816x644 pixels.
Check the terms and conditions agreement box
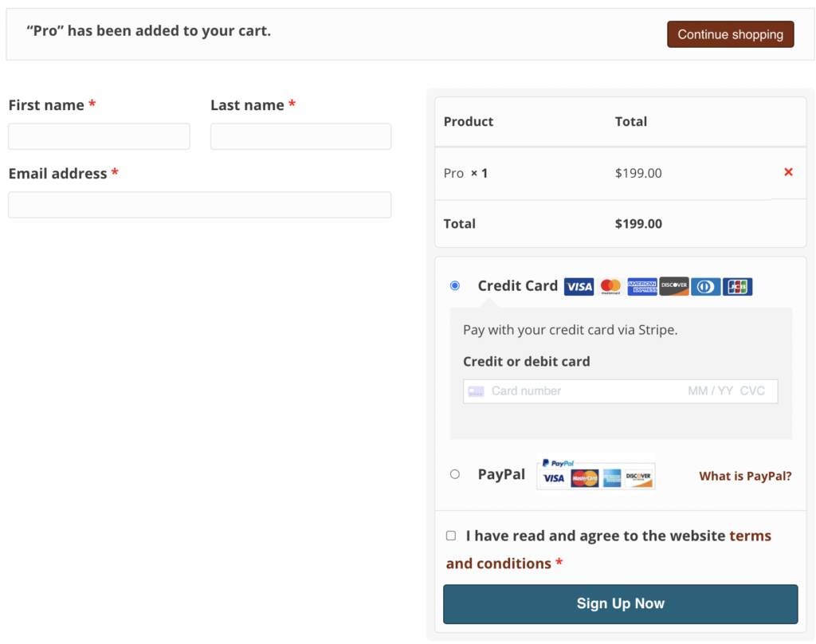(x=451, y=536)
